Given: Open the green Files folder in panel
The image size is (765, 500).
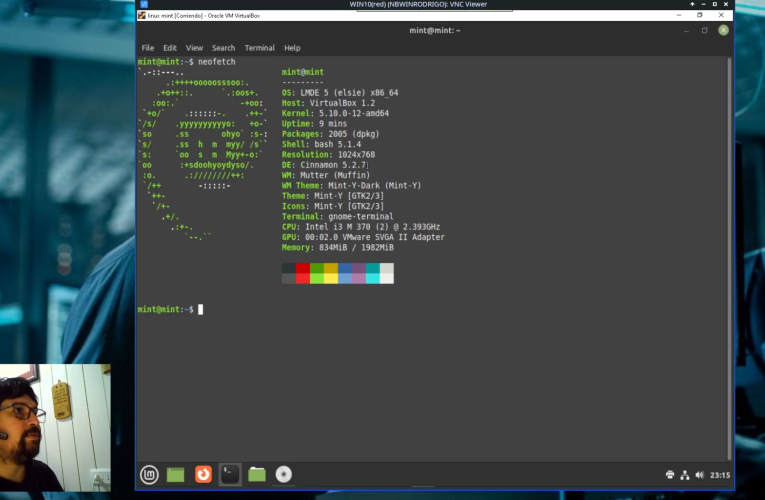Looking at the screenshot, I should (257, 474).
